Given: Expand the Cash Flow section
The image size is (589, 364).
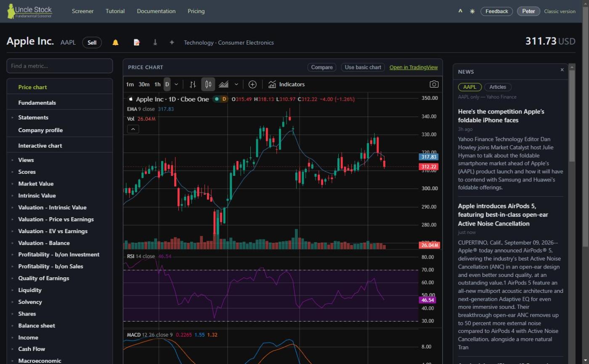Looking at the screenshot, I should coord(32,349).
